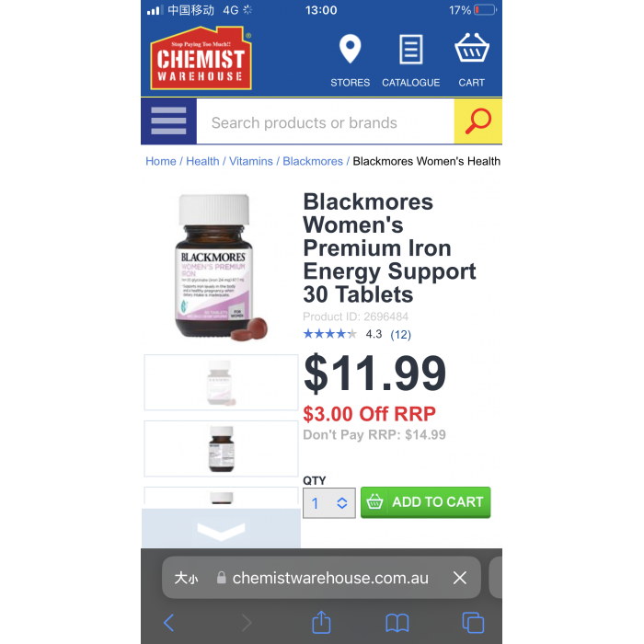Viewport: 644px width, 644px height.
Task: Clear the address bar with X
Action: click(460, 578)
